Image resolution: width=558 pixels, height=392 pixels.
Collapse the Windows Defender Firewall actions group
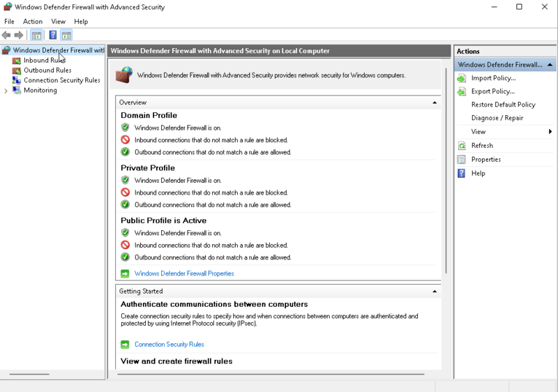550,65
